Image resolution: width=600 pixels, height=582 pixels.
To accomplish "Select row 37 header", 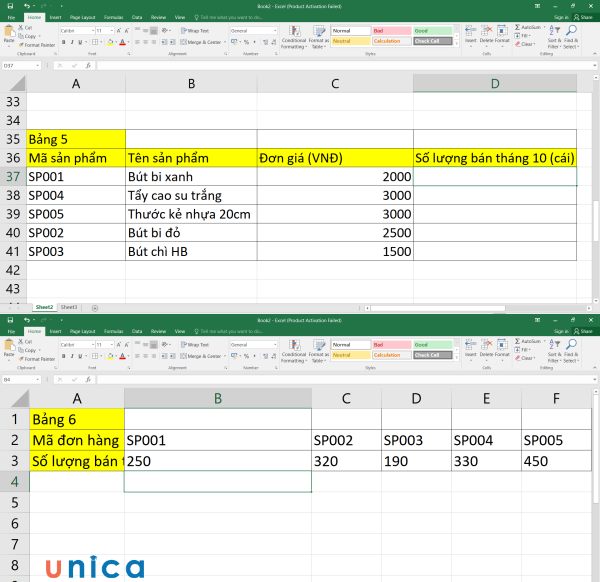I will (13, 176).
